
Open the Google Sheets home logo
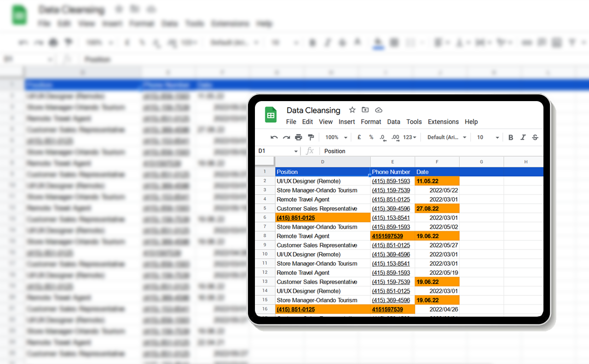(x=271, y=115)
